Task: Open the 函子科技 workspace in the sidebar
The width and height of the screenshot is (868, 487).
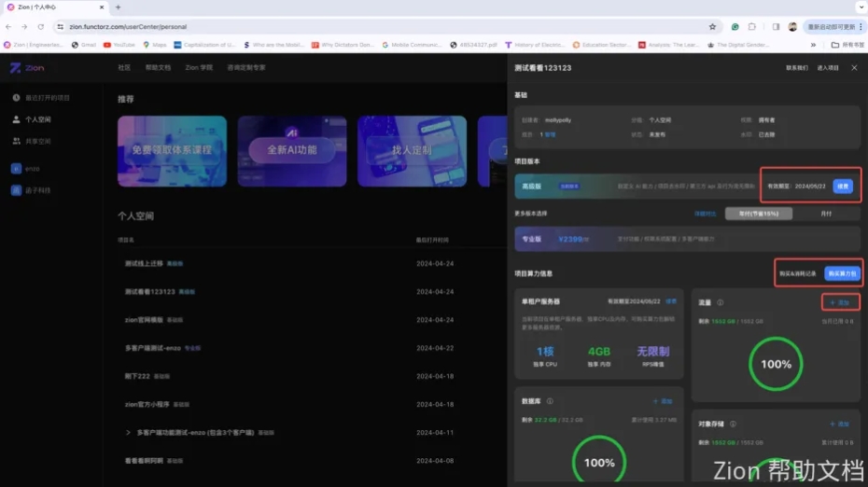Action: point(31,189)
